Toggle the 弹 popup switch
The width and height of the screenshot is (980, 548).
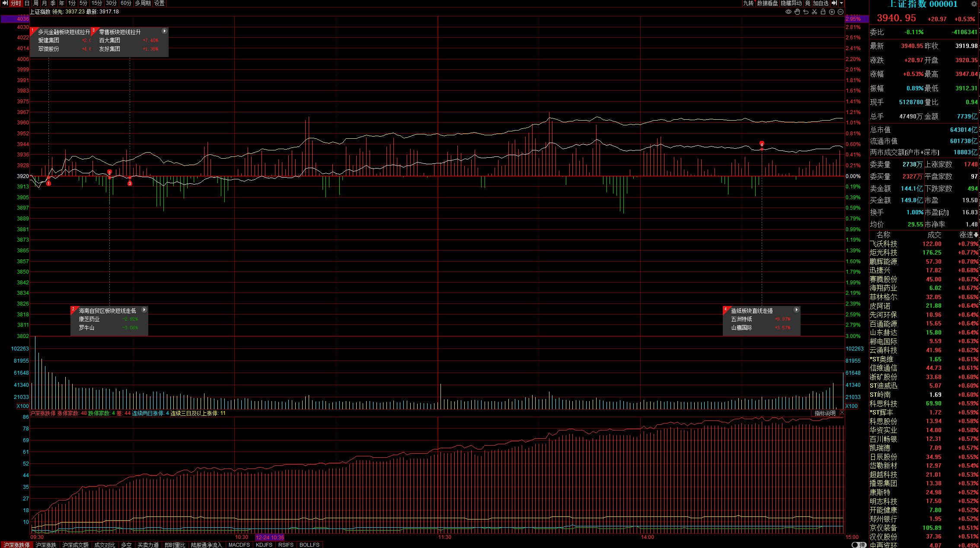[859, 545]
